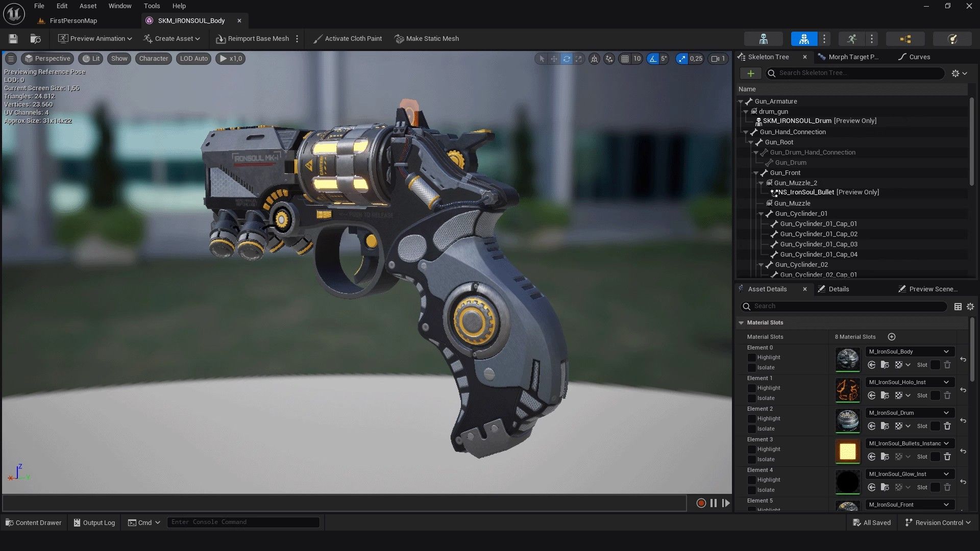Check Isolate for Element 2

coord(751,429)
